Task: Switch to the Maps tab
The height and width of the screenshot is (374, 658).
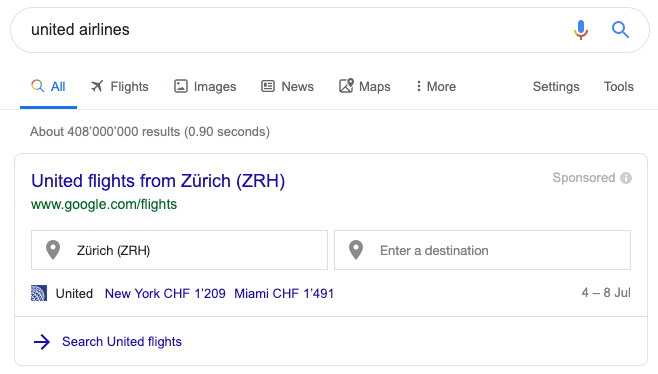Action: [365, 86]
